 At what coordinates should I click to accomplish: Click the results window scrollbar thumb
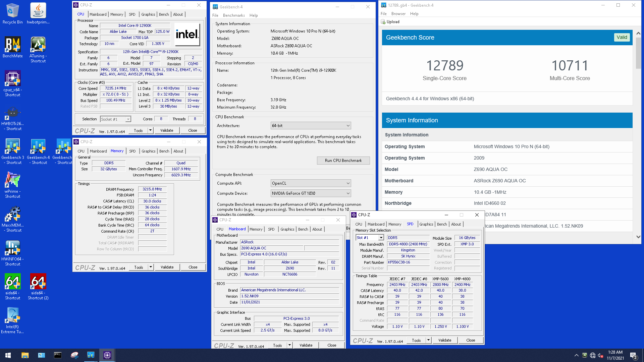638,53
